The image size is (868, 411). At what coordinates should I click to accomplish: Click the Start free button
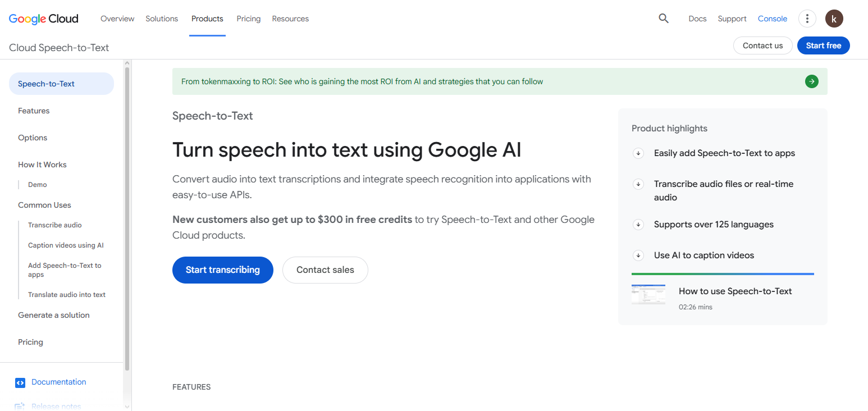824,45
